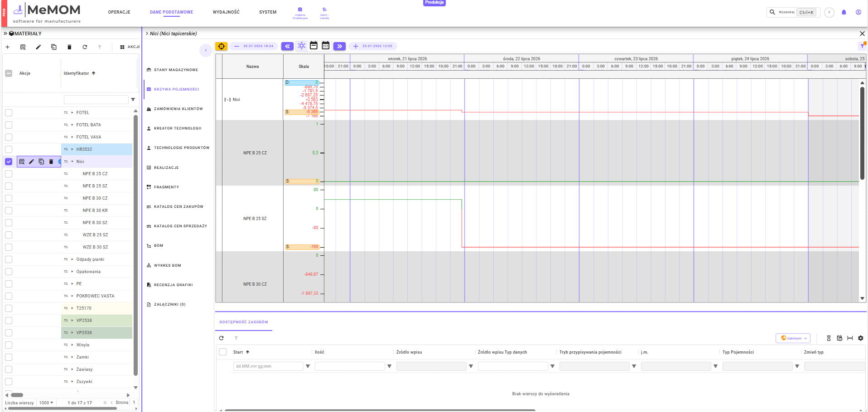Move the timeline backward with double-left arrows

pyautogui.click(x=287, y=46)
